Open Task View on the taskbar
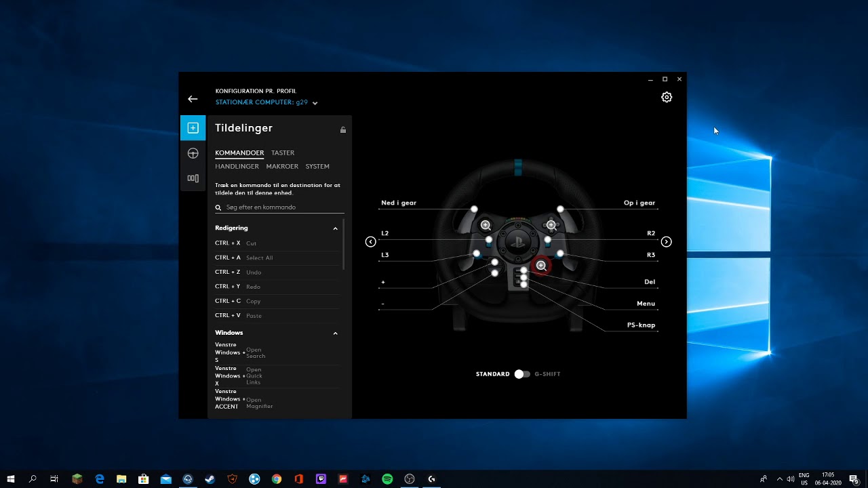The width and height of the screenshot is (868, 488). click(54, 479)
